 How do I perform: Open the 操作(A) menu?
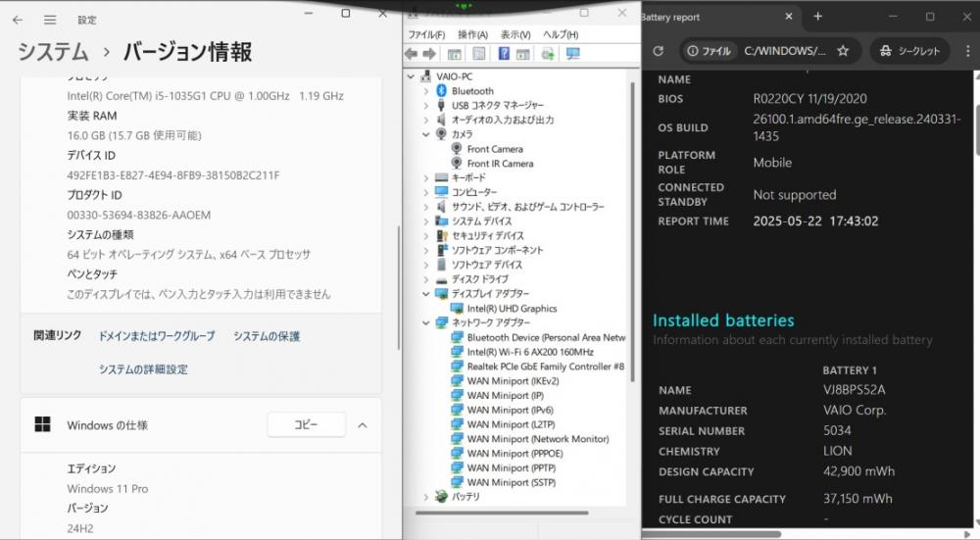(x=472, y=34)
